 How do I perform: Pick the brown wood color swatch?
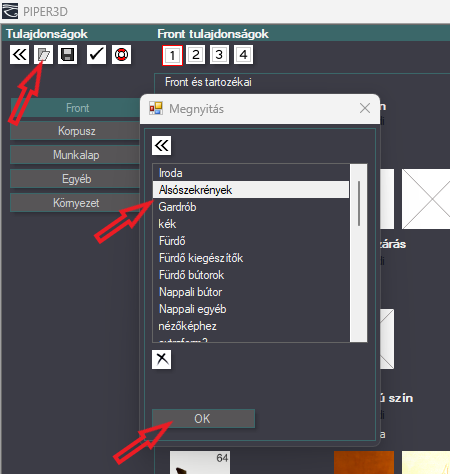(x=364, y=462)
